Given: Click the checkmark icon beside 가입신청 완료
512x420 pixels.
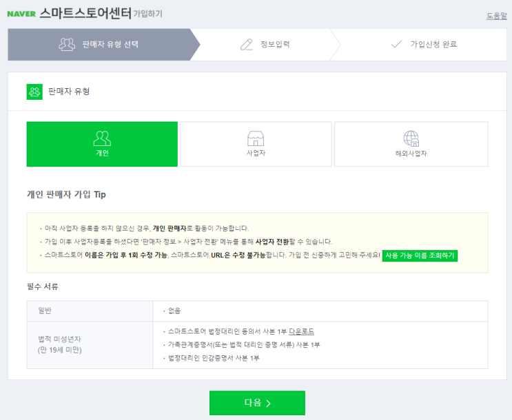Looking at the screenshot, I should click(x=396, y=44).
